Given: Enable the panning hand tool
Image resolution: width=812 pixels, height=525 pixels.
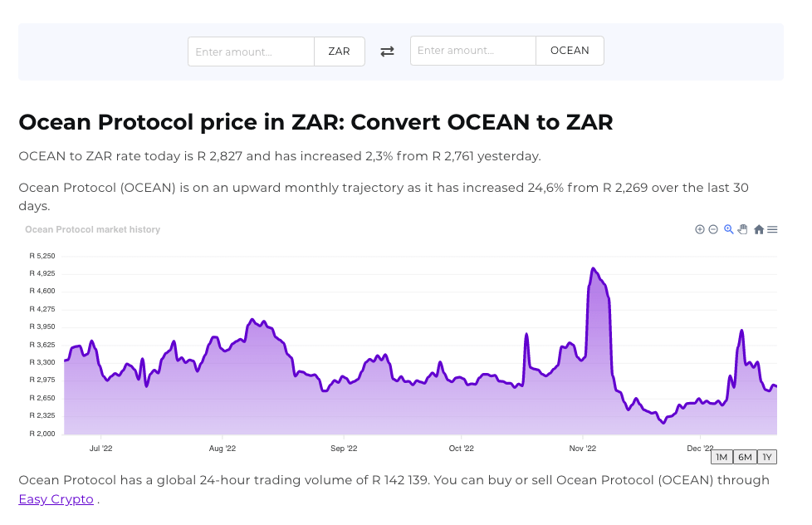Looking at the screenshot, I should pos(743,229).
